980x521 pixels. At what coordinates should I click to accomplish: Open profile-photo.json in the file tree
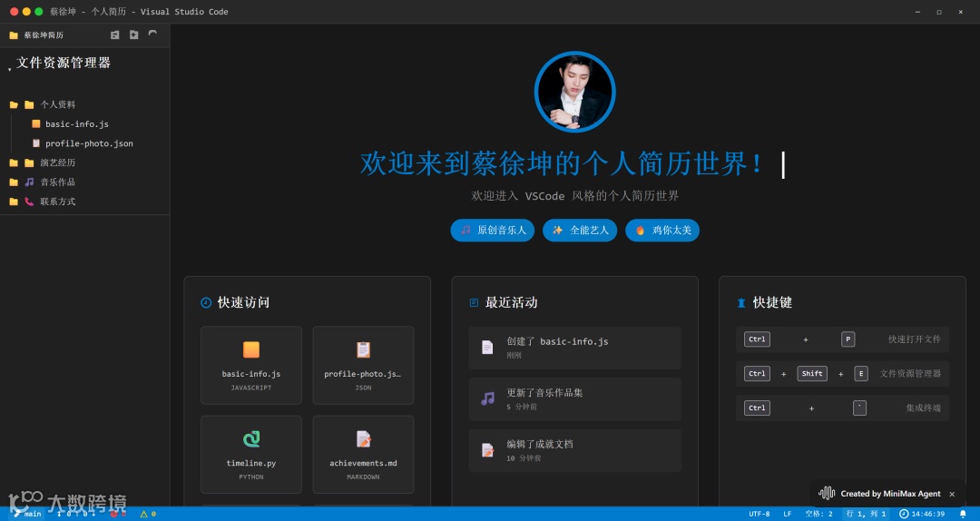click(x=89, y=143)
